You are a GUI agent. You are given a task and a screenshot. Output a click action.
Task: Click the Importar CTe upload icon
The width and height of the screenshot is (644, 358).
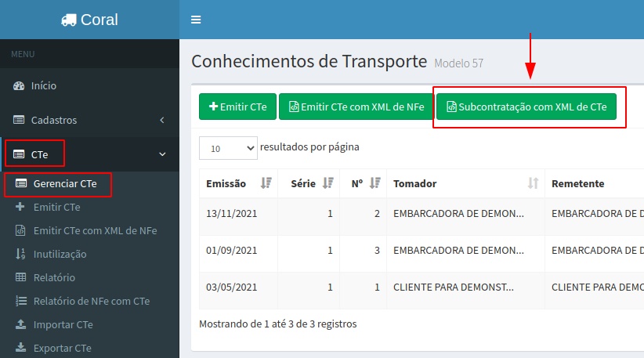pyautogui.click(x=20, y=325)
